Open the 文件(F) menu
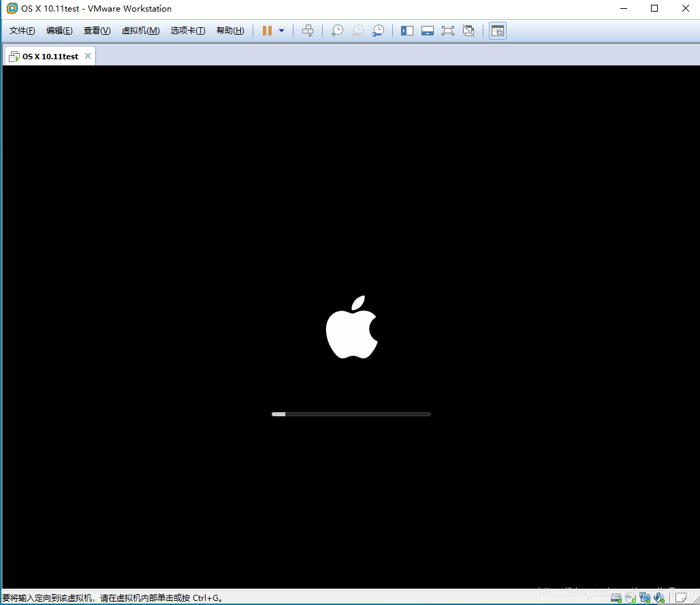 22,31
